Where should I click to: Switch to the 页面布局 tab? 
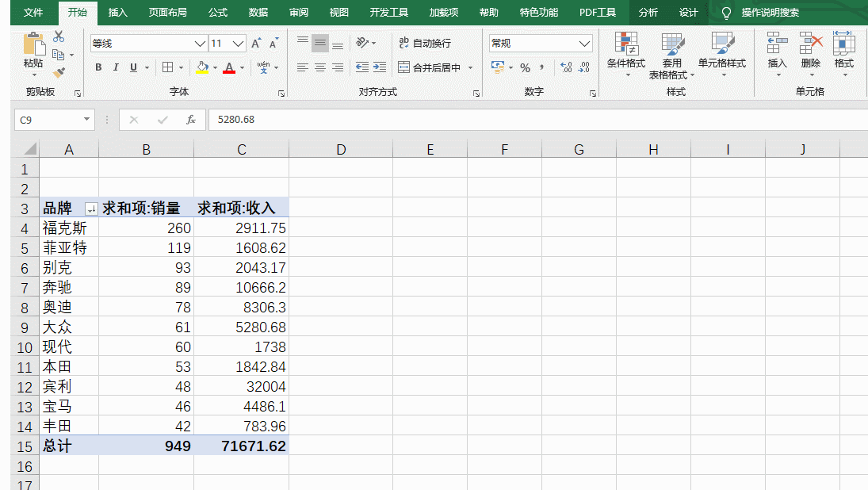click(x=168, y=12)
